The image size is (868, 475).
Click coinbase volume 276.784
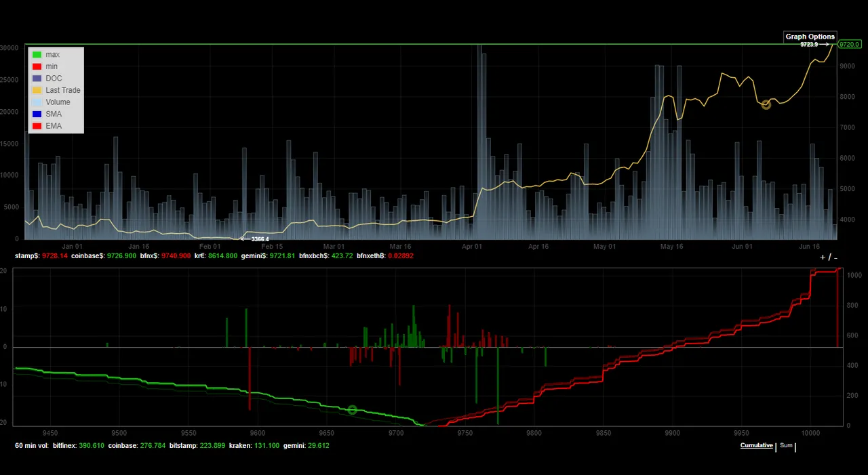[x=137, y=445]
